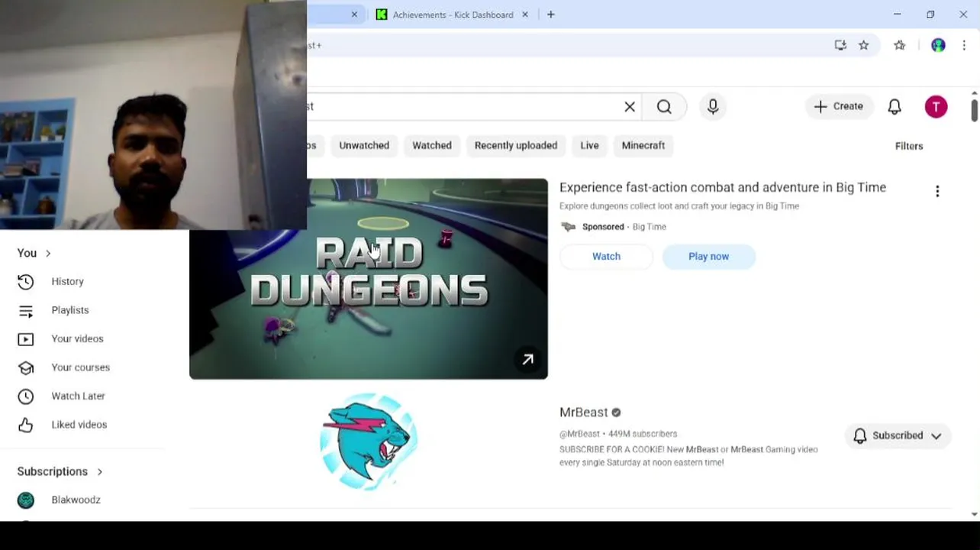Open the account avatar menu
This screenshot has height=550, width=980.
coord(936,107)
